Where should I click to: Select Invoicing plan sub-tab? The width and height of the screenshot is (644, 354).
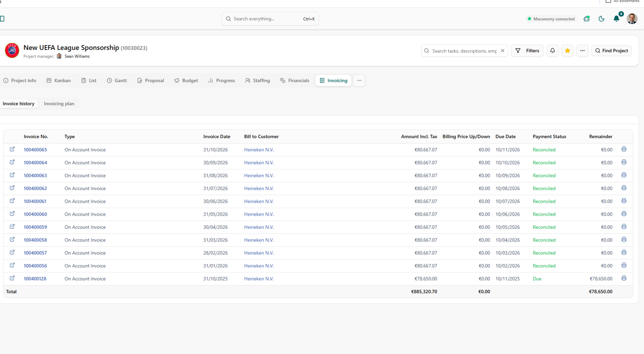pos(59,104)
